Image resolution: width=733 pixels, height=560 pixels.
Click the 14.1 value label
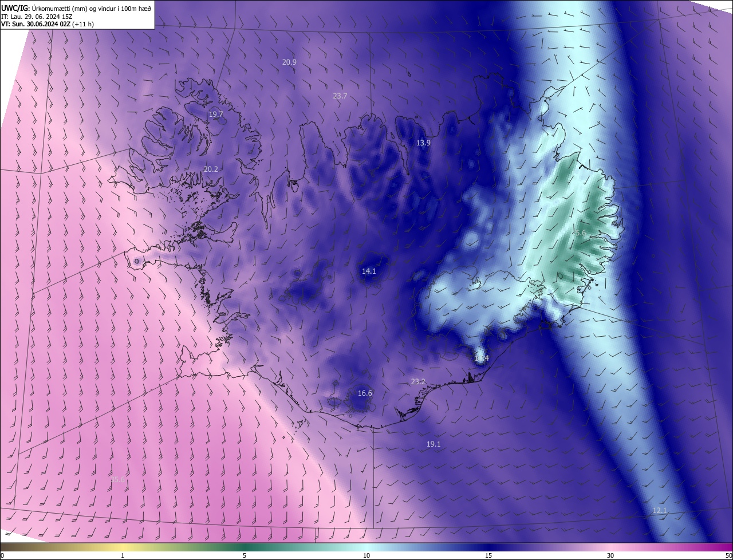(x=369, y=271)
